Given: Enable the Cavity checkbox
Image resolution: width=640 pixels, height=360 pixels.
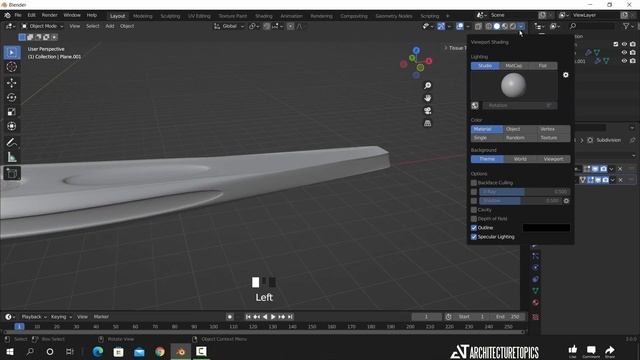Looking at the screenshot, I should pyautogui.click(x=474, y=210).
